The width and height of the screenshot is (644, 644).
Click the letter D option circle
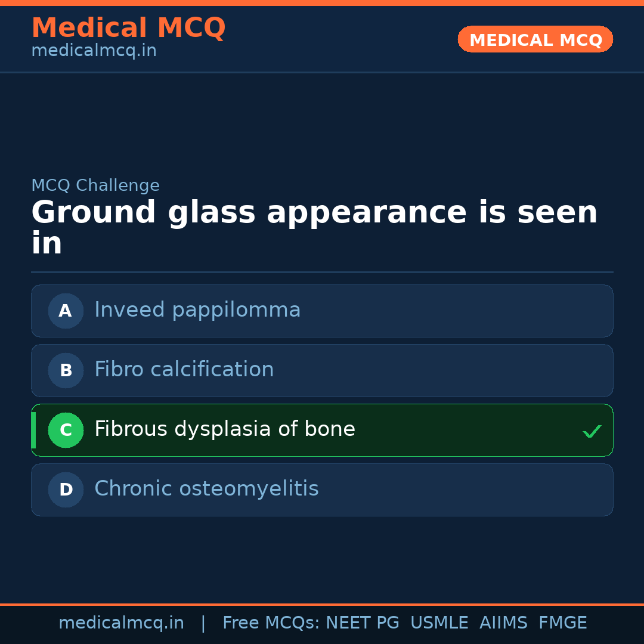click(66, 490)
